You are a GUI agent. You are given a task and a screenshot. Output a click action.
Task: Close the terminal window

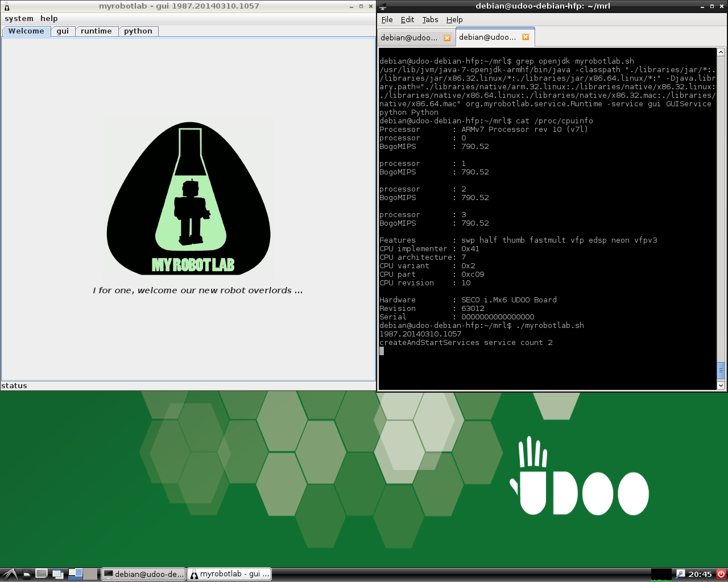point(722,6)
